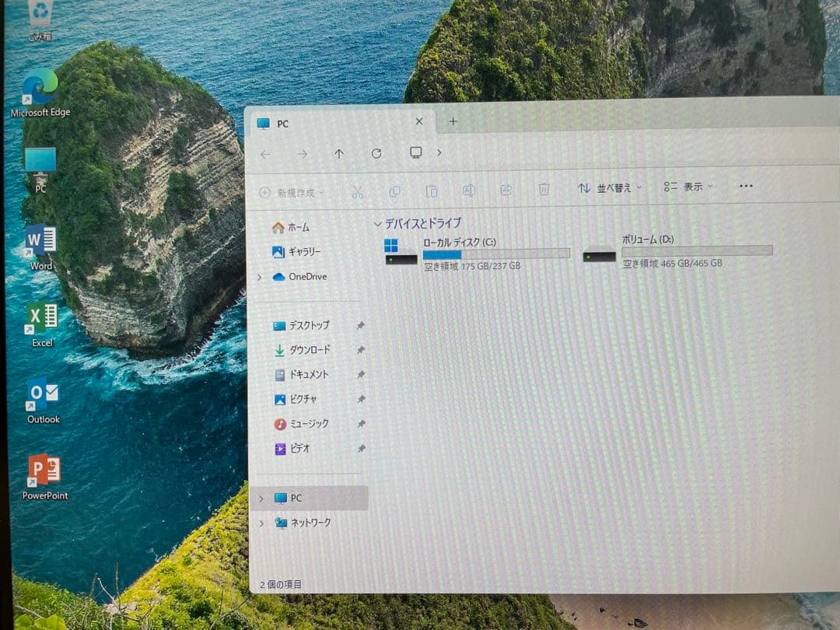Open the 表示 (view) menu
Viewport: 840px width, 630px height.
(688, 187)
